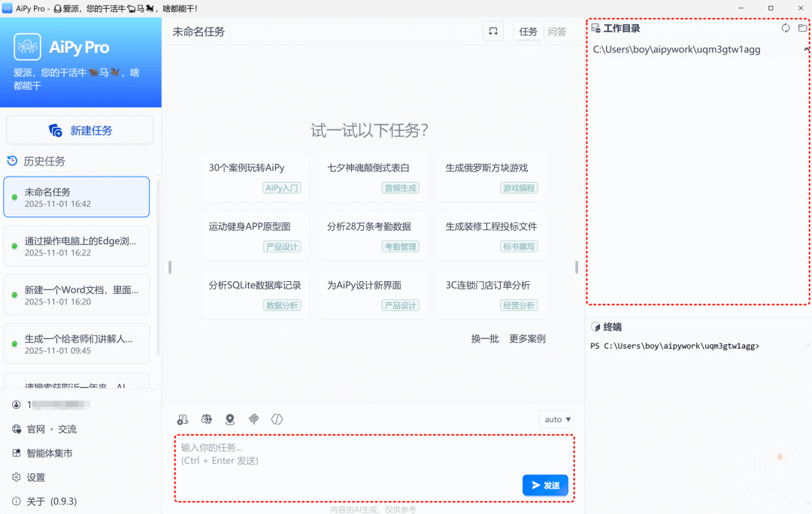Toggle fullscreen expand icon near 任务 tab
Image resolution: width=812 pixels, height=514 pixels.
click(x=493, y=32)
